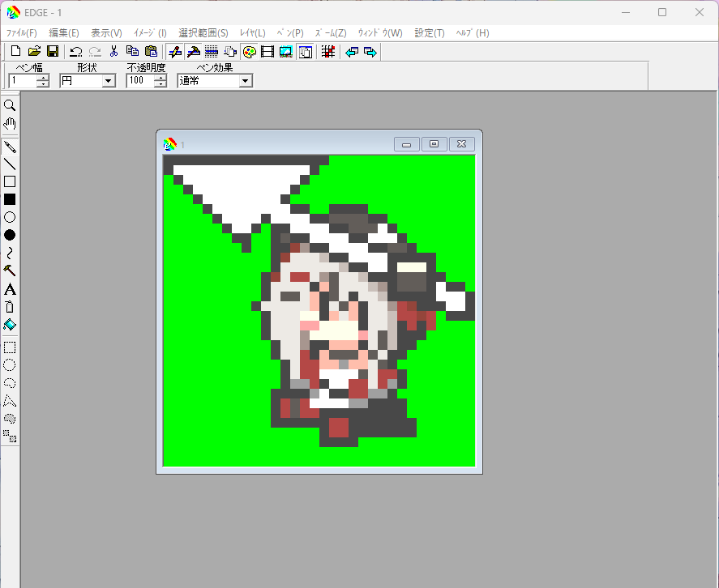Screen dimensions: 719x588
Task: Open the ウィンドウ(W) menu
Action: (x=380, y=33)
